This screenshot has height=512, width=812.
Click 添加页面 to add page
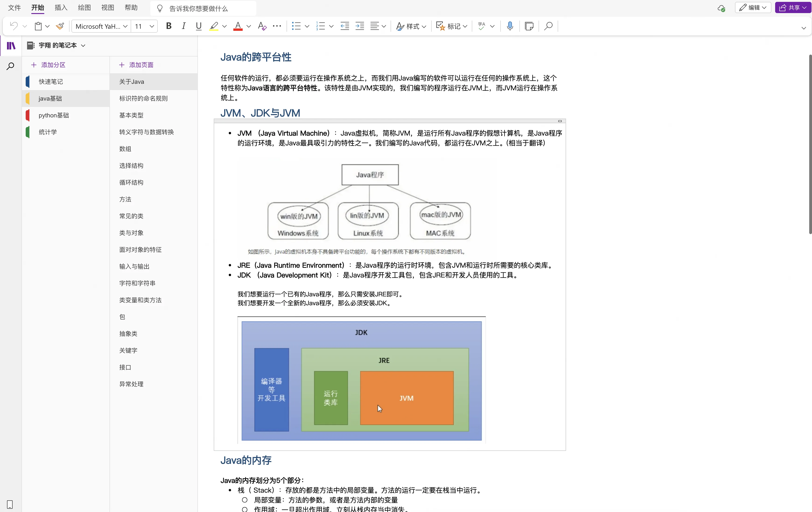136,65
